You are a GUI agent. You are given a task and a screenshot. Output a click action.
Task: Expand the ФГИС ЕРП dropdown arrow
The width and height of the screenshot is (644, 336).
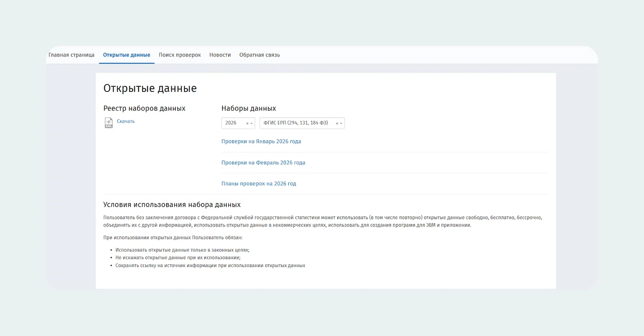341,124
